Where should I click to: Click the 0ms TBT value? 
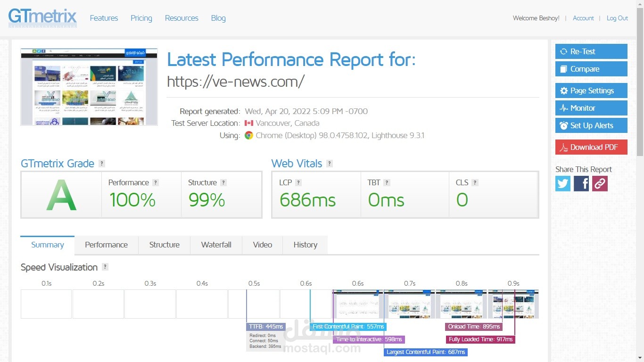pyautogui.click(x=386, y=200)
